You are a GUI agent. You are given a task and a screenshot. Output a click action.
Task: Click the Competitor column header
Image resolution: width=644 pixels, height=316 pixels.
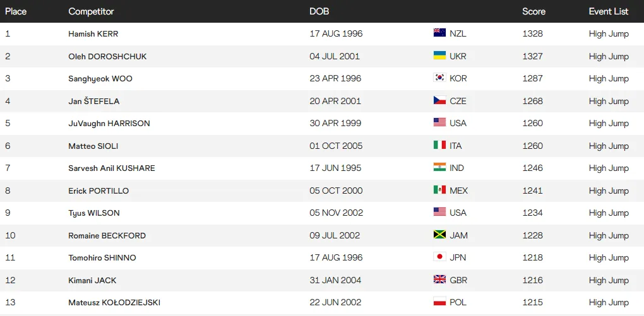91,11
